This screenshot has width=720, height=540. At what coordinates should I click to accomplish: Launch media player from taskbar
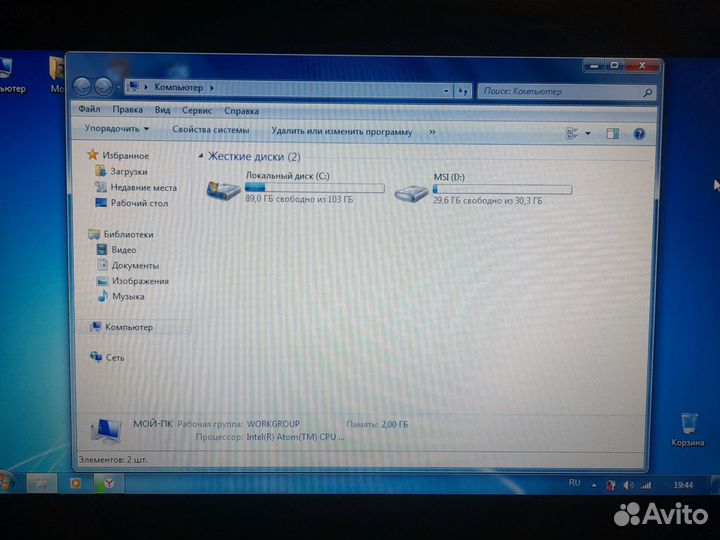click(x=74, y=483)
